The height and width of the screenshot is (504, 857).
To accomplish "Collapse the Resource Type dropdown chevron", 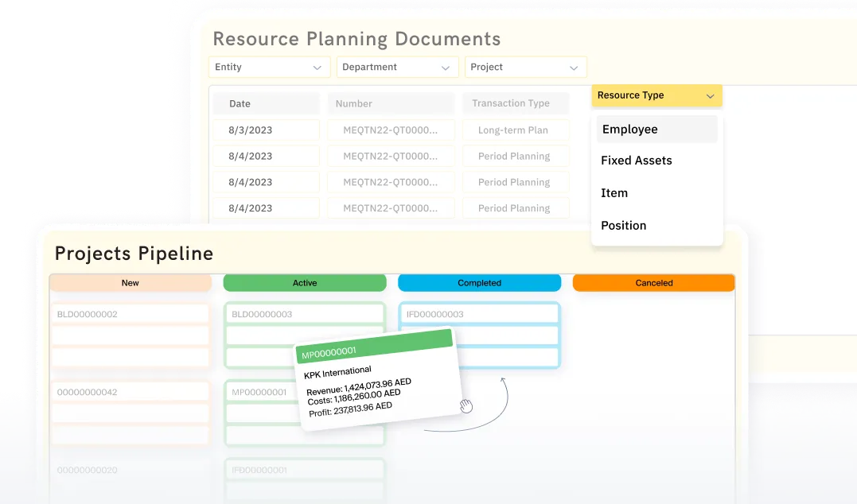I will 711,95.
